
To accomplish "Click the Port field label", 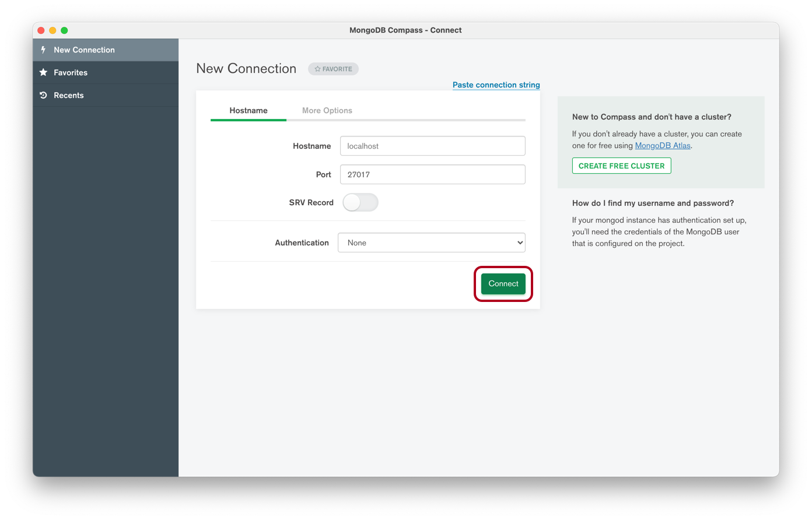I will coord(324,174).
